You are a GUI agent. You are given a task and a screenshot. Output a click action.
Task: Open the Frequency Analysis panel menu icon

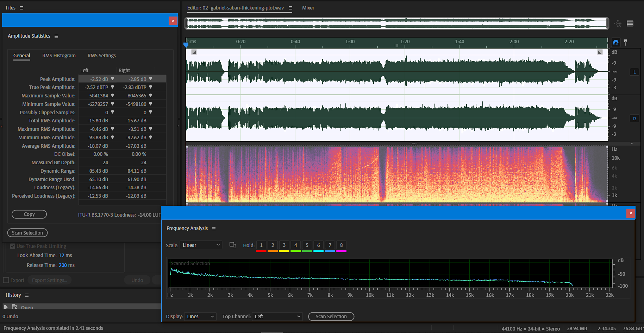[214, 228]
